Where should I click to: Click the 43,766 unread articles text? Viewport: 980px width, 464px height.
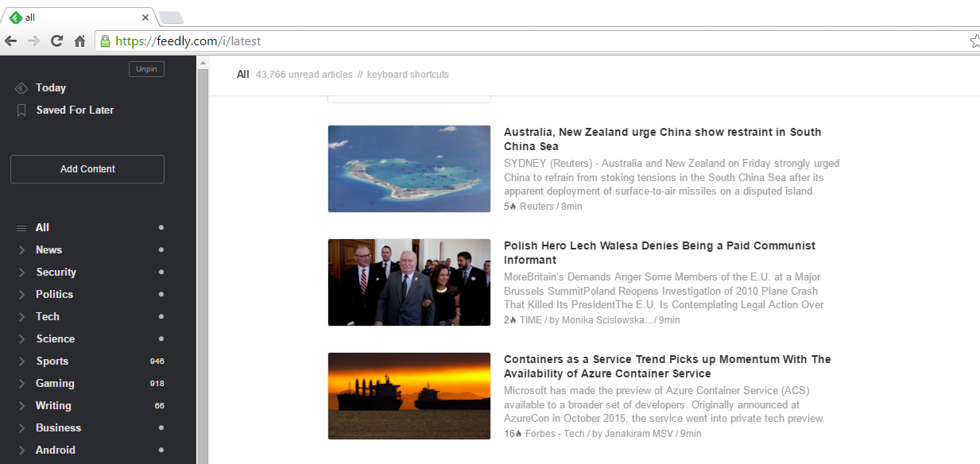[304, 75]
